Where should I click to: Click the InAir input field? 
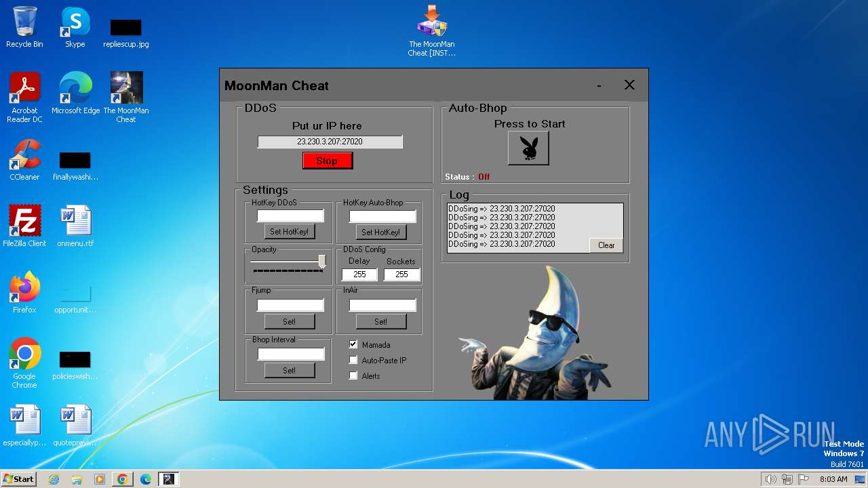[x=382, y=305]
